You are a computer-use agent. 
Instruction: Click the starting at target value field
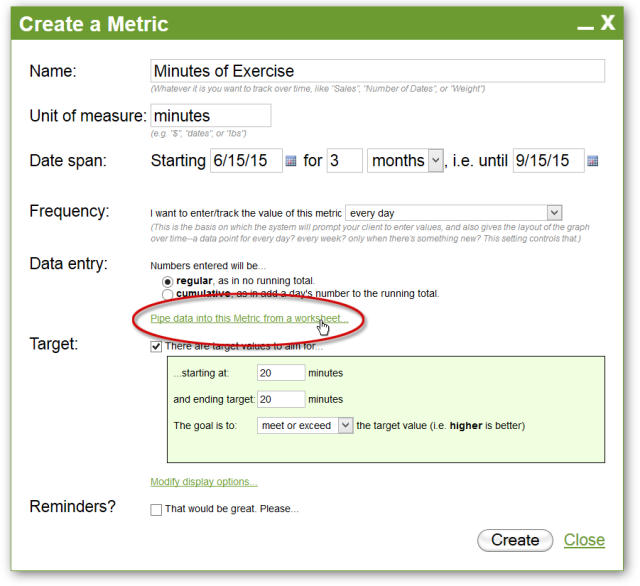point(281,373)
